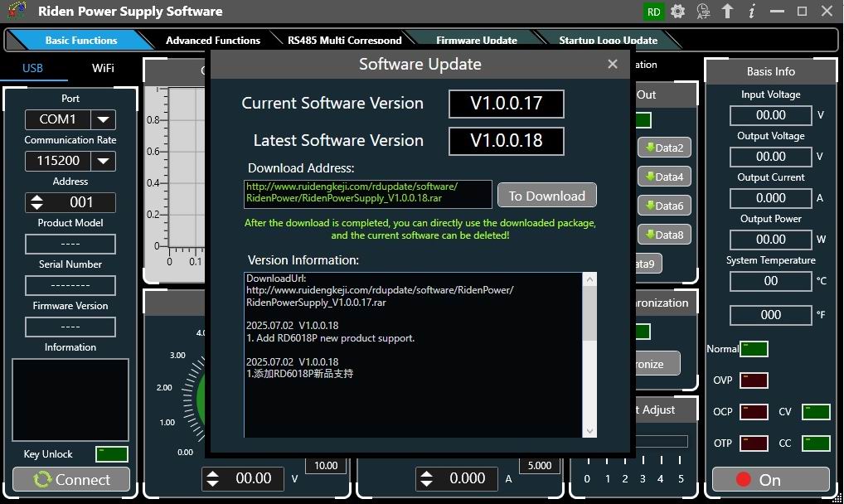Image resolution: width=844 pixels, height=504 pixels.
Task: Open the settings gear icon
Action: pyautogui.click(x=678, y=12)
